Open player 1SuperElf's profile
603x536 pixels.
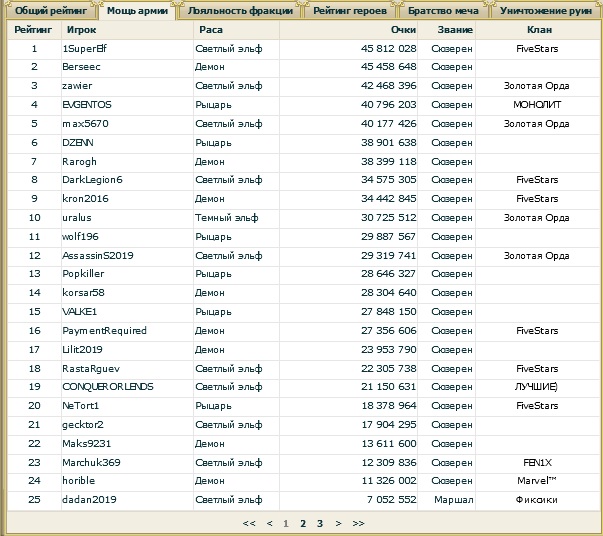point(83,48)
